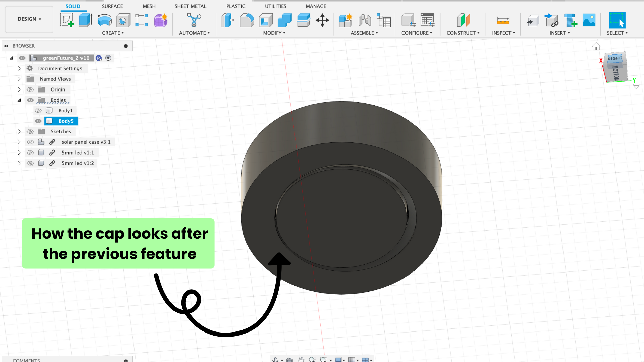Select the Press Pull tool
Screen dimensions: 644x362
pos(228,20)
